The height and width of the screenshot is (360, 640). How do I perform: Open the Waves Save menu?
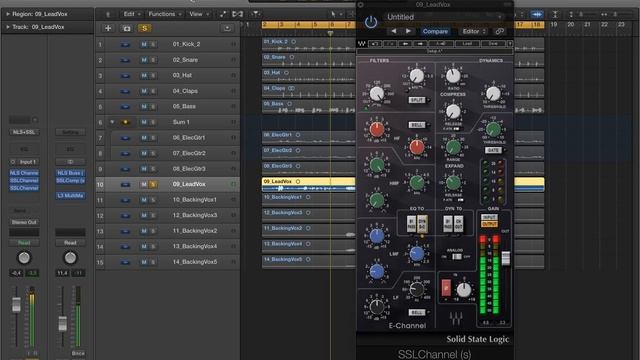tap(493, 43)
